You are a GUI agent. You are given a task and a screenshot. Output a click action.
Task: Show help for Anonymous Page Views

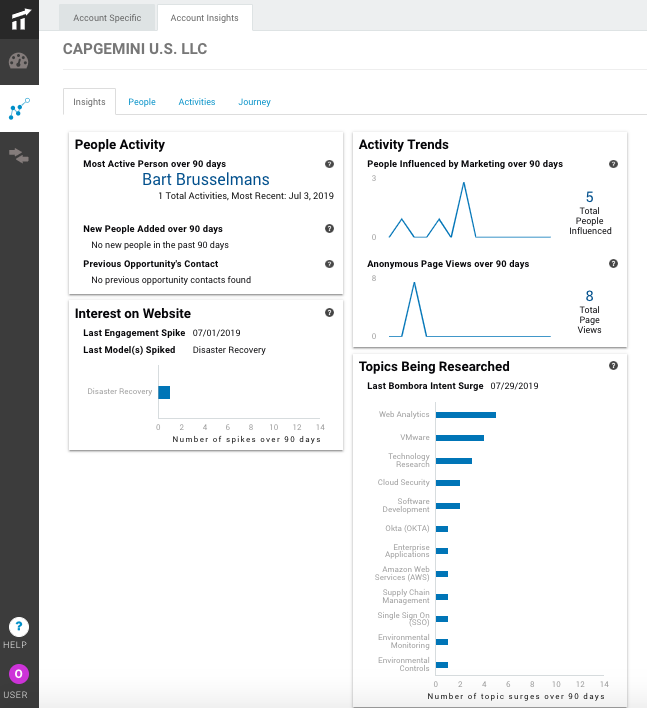(613, 264)
